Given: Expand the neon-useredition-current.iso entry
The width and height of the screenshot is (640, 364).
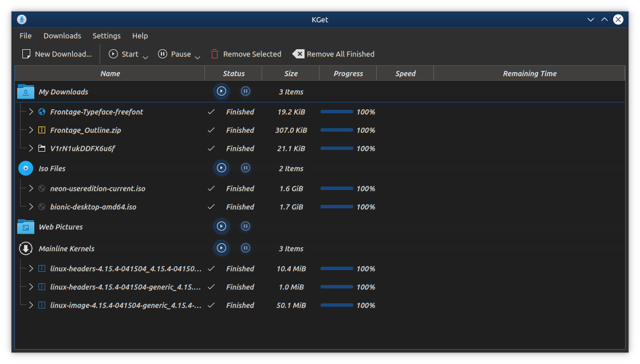Looking at the screenshot, I should [x=30, y=188].
